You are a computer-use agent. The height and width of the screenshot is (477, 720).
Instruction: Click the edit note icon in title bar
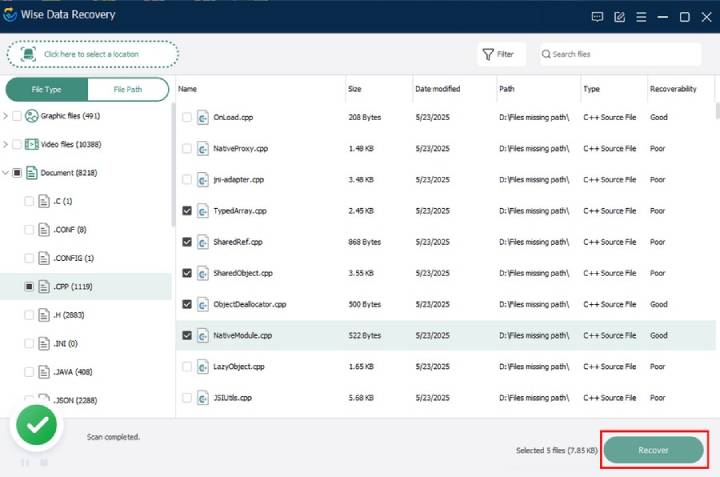point(619,17)
